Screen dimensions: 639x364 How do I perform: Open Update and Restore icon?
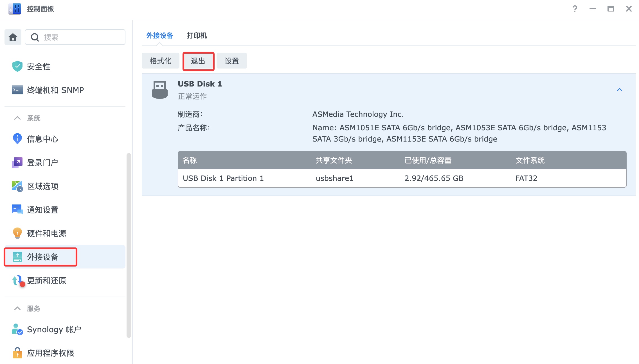[x=17, y=280]
